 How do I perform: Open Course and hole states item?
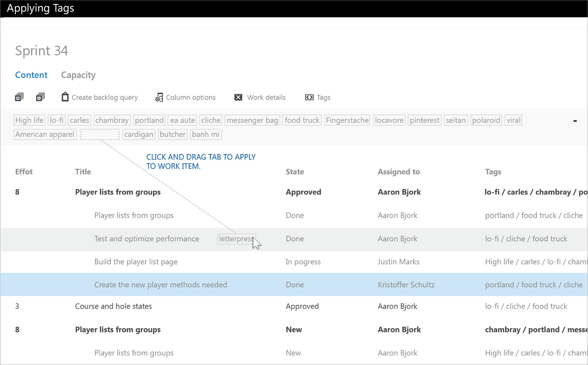(x=113, y=306)
